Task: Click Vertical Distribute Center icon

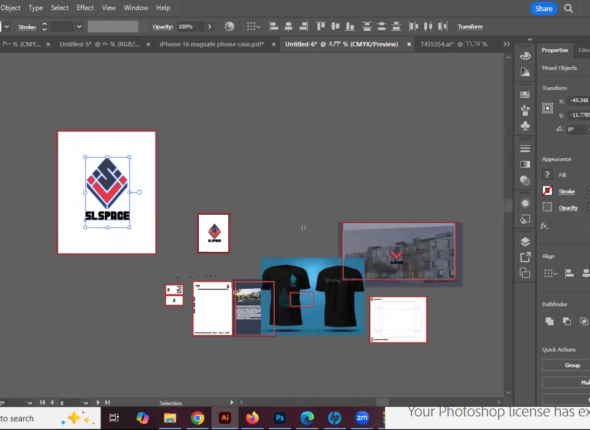Action: pos(382,26)
